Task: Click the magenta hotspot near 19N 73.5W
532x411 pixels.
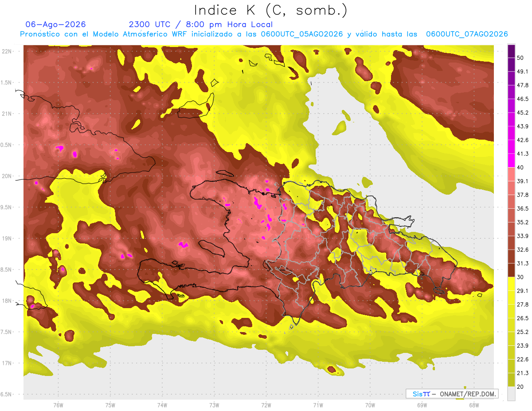Action: tap(183, 244)
